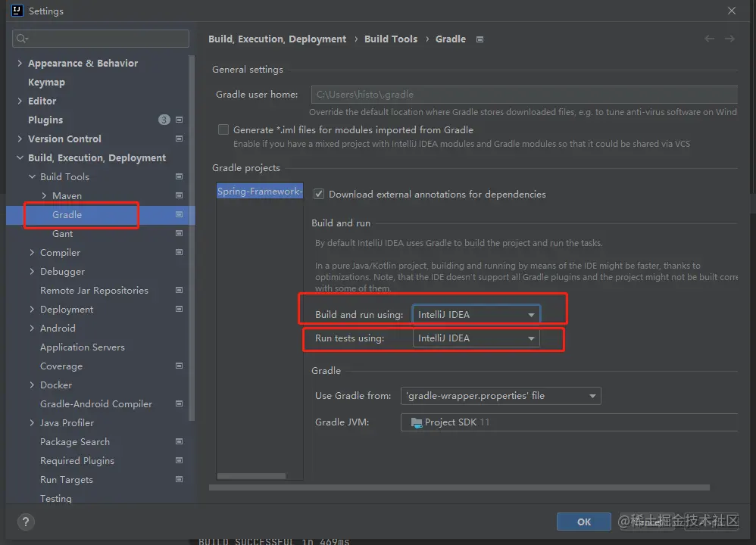Expand the Java Profiler node
This screenshot has width=756, height=545.
[32, 422]
